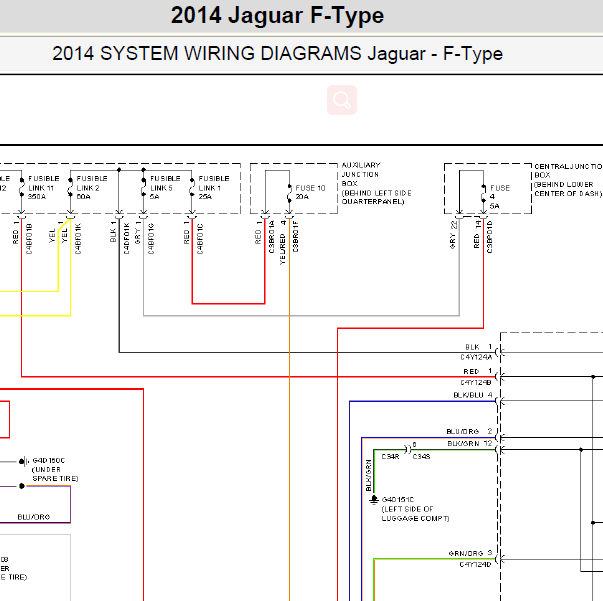The height and width of the screenshot is (601, 603).
Task: Click connector label 'C4BF01B'
Action: tap(29, 239)
